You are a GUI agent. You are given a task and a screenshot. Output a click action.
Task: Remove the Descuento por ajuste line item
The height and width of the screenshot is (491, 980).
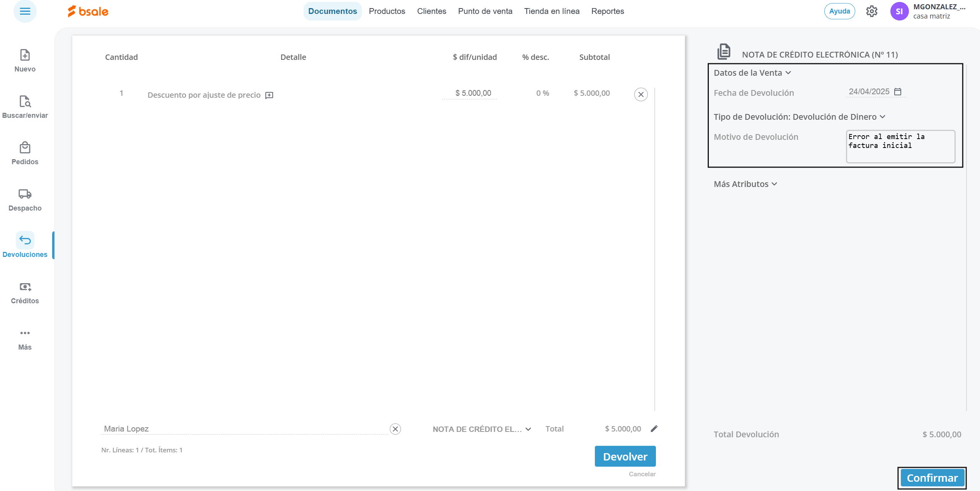pyautogui.click(x=641, y=94)
